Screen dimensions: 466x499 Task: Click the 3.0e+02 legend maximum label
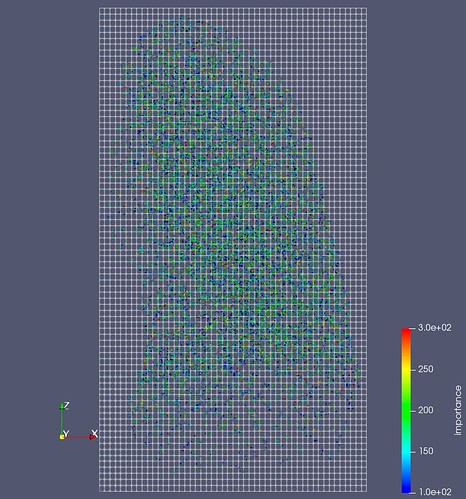click(435, 328)
